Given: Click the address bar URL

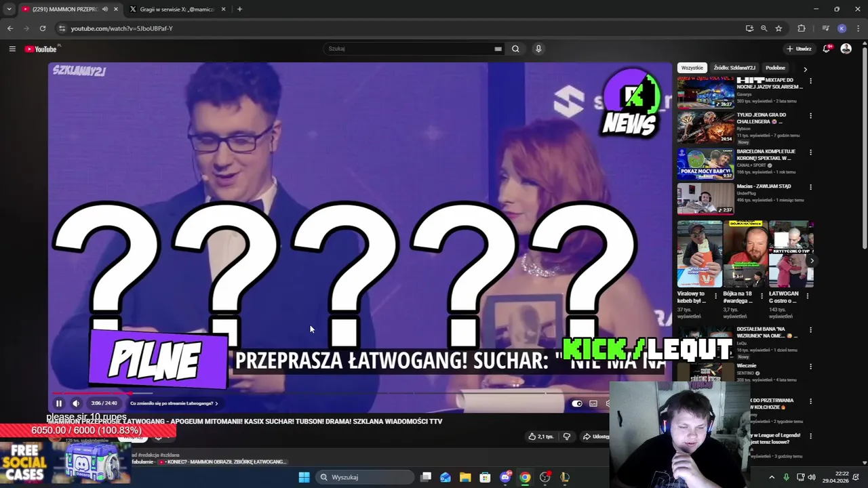Looking at the screenshot, I should click(x=122, y=28).
